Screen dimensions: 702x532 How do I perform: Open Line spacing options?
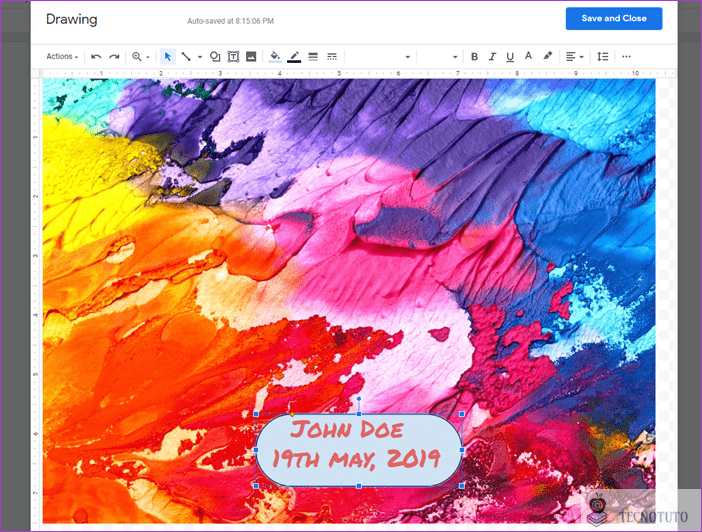603,56
